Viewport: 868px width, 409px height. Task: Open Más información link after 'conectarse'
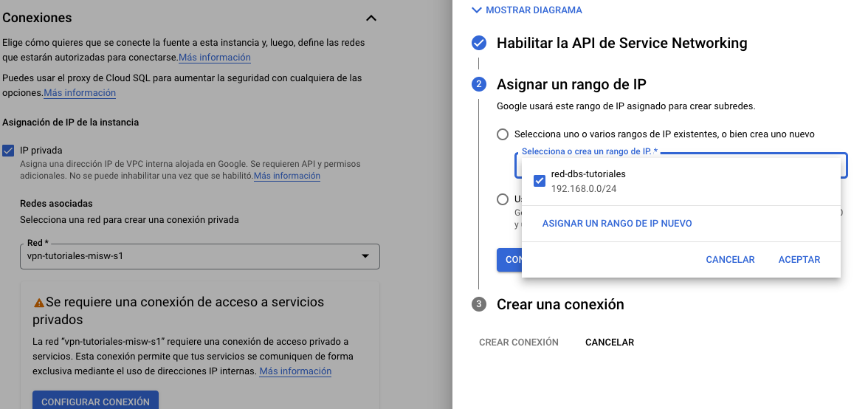pyautogui.click(x=214, y=58)
